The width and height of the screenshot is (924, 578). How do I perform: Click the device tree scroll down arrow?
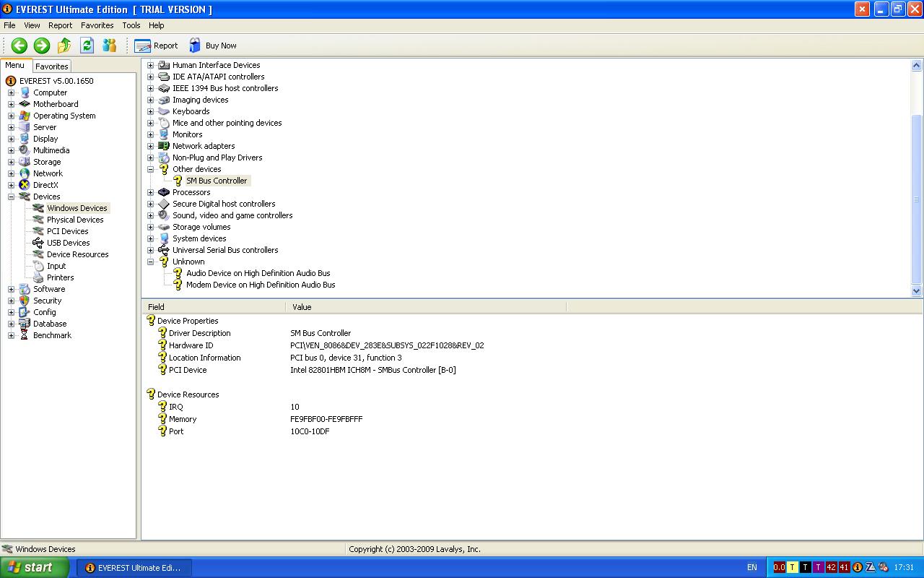[917, 291]
